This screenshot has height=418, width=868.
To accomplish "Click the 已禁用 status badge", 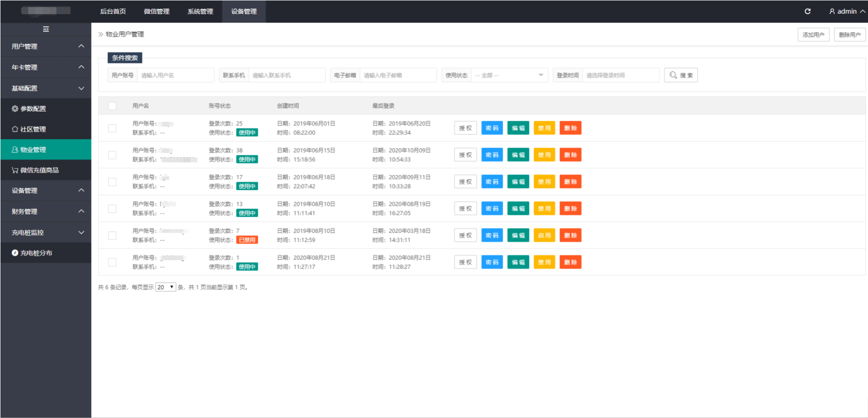I will 247,240.
